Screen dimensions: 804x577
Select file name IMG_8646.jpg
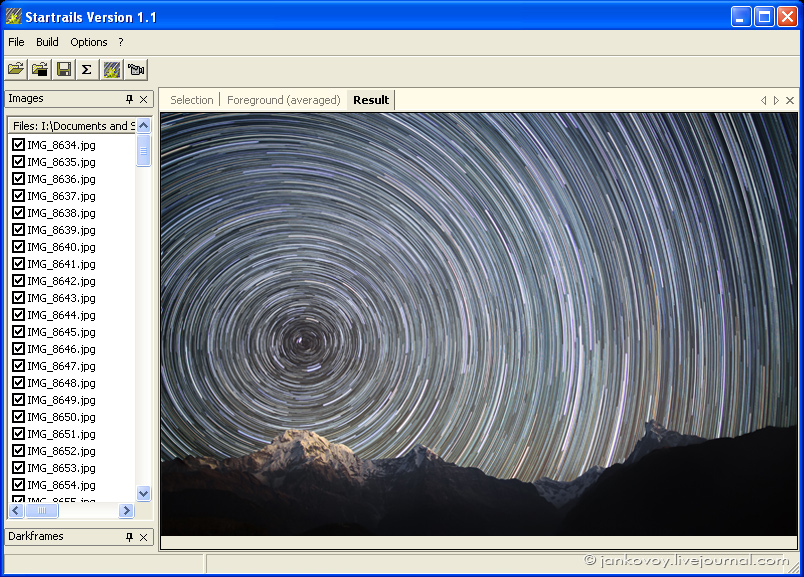click(x=61, y=348)
